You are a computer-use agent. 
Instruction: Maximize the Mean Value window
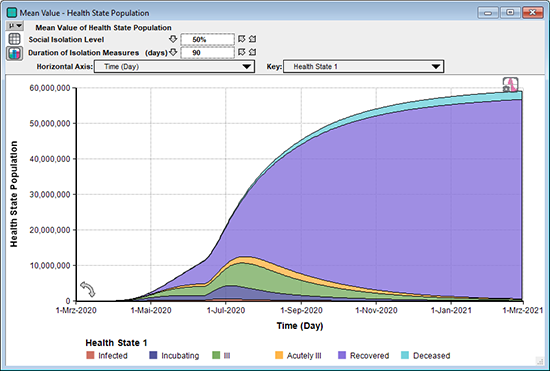pos(510,13)
